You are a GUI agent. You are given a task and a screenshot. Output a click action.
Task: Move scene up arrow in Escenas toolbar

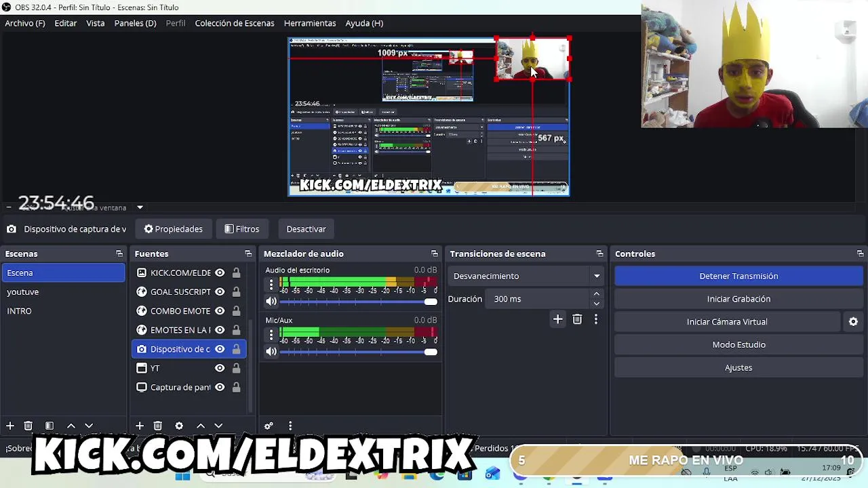tap(71, 426)
